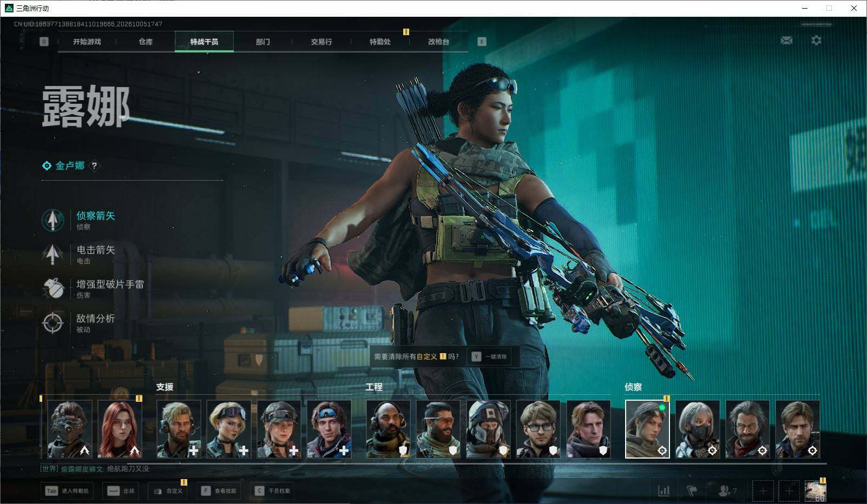Select the 特战干员 tab
This screenshot has width=867, height=504.
204,42
